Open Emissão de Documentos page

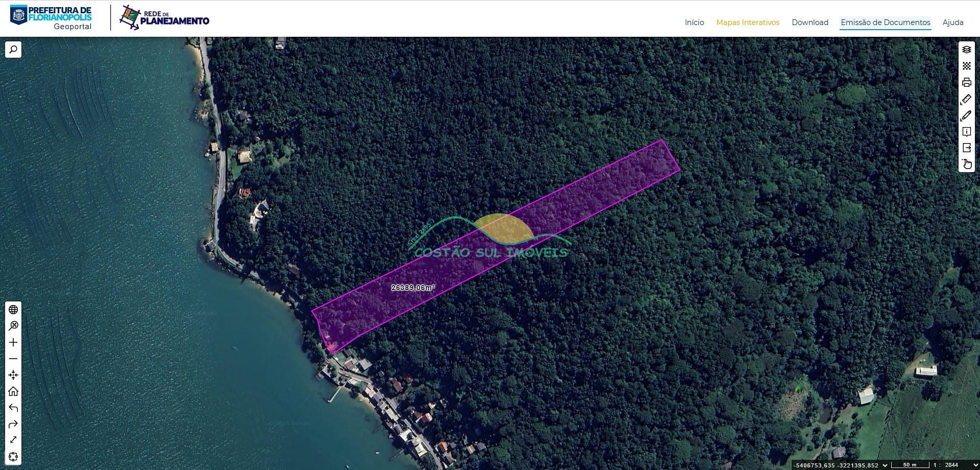[x=885, y=22]
